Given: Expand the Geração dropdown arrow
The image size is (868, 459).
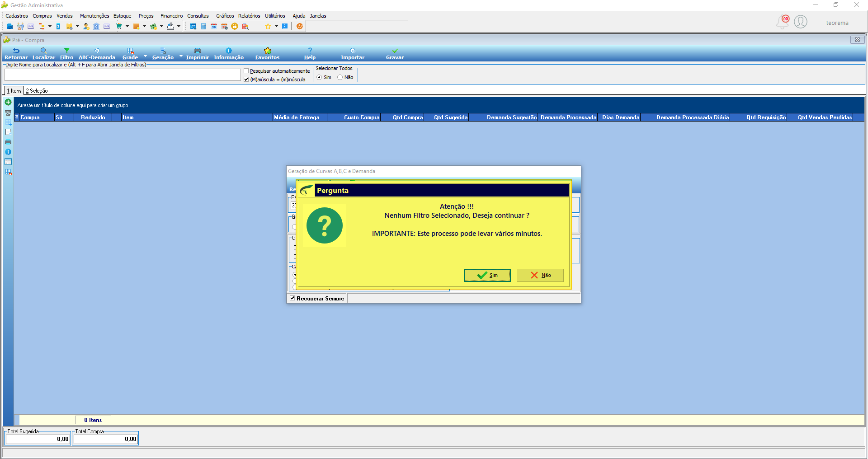Looking at the screenshot, I should (x=181, y=56).
